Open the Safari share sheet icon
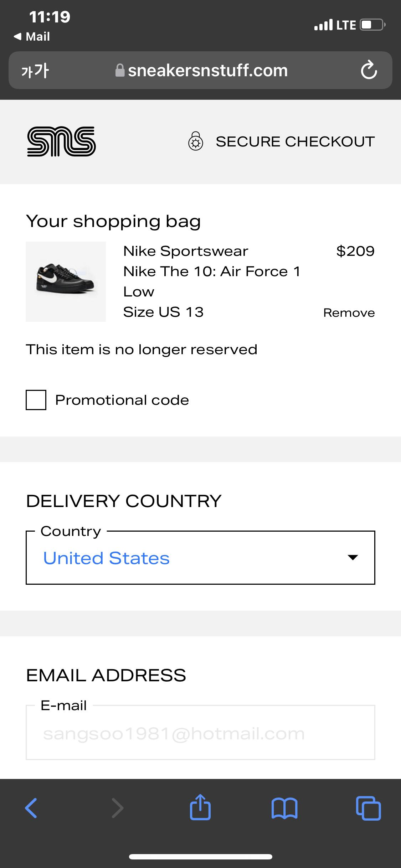The width and height of the screenshot is (401, 868). tap(200, 808)
